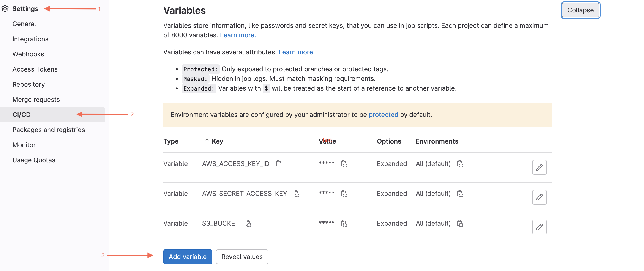Open the CI/CD settings section
This screenshot has height=271, width=644.
[x=22, y=115]
